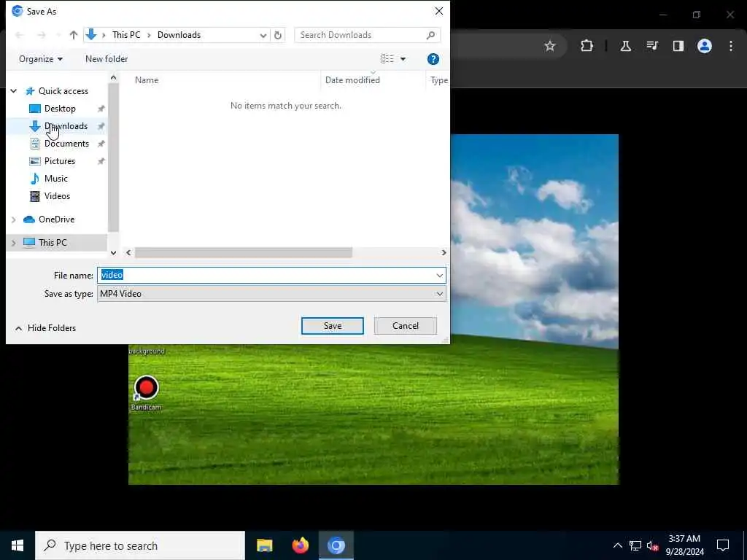
Task: Click the Chrome bookmark star icon
Action: 550,46
